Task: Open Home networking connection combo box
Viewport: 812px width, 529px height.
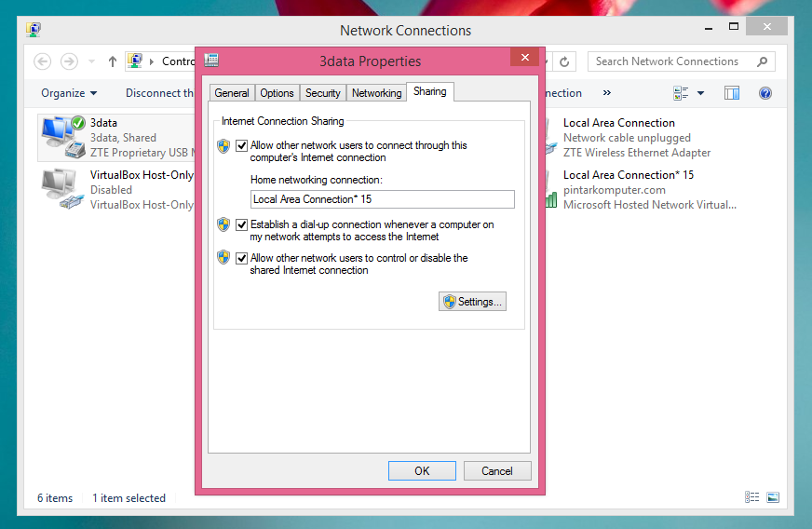Action: pyautogui.click(x=382, y=199)
